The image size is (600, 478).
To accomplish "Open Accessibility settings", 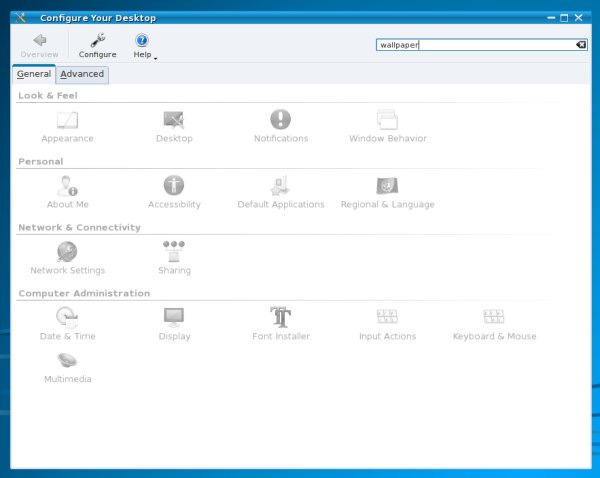I will pos(174,193).
